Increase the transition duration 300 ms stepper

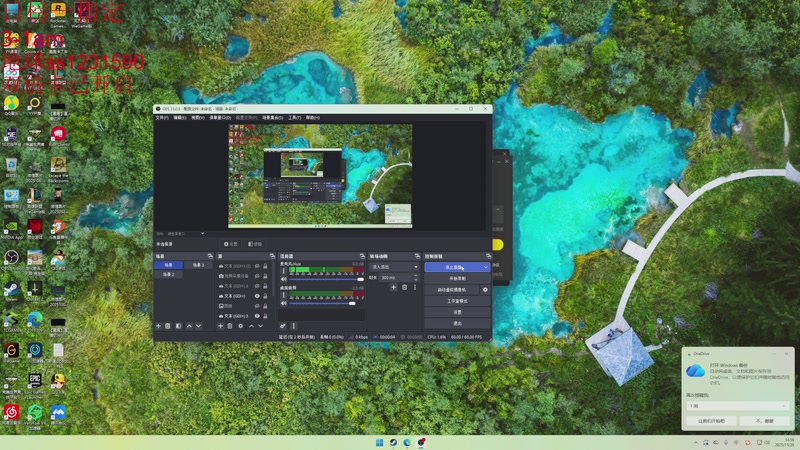coord(416,276)
